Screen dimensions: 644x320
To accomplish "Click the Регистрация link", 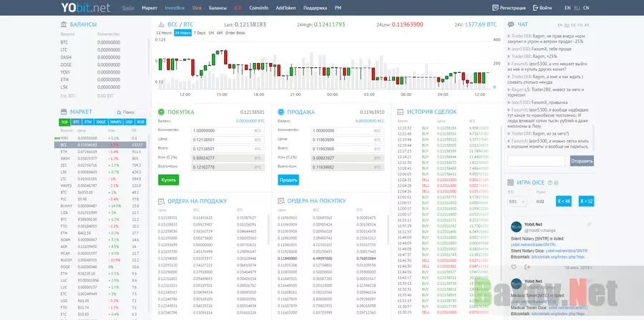I will (512, 8).
